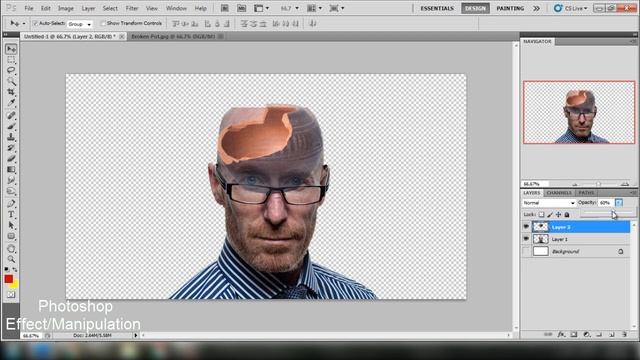Hide Layer 1 visibility eye
This screenshot has height=360, width=640.
point(526,239)
